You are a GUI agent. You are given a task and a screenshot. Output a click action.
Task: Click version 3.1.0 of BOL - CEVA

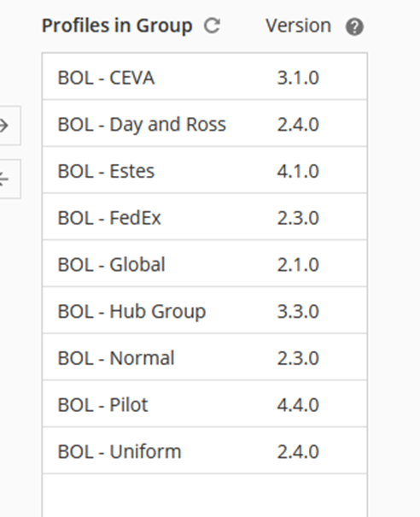pos(298,78)
